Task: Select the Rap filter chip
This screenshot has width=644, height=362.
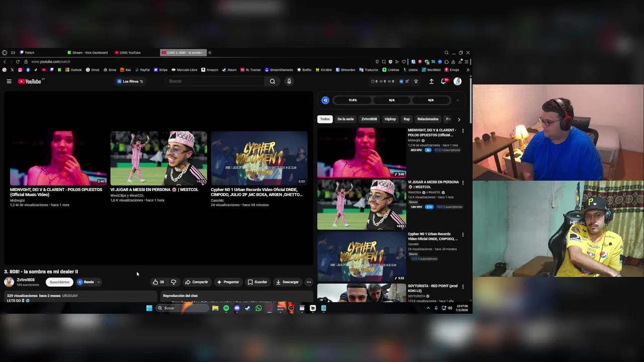Action: pyautogui.click(x=407, y=119)
